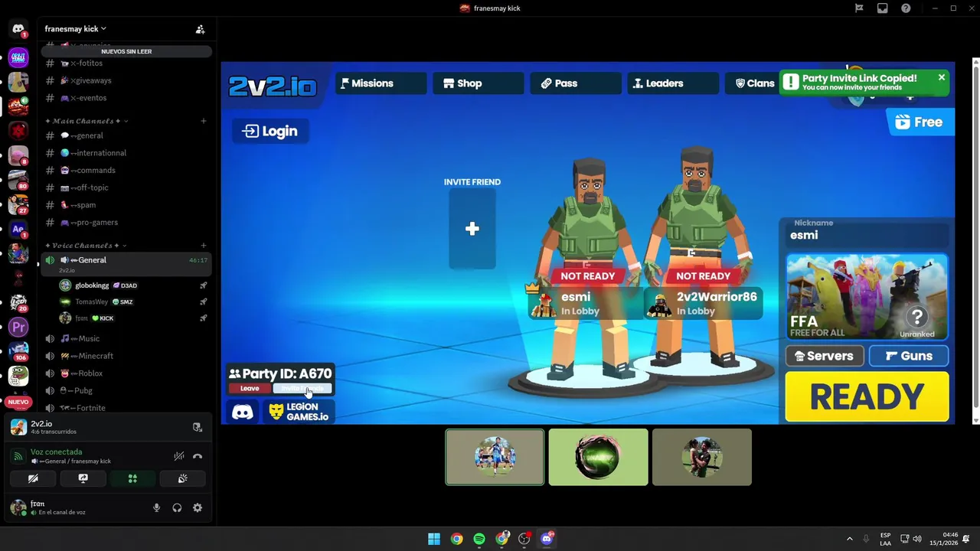Viewport: 980px width, 551px height.
Task: Open Discord from the taskbar
Action: pos(547,539)
